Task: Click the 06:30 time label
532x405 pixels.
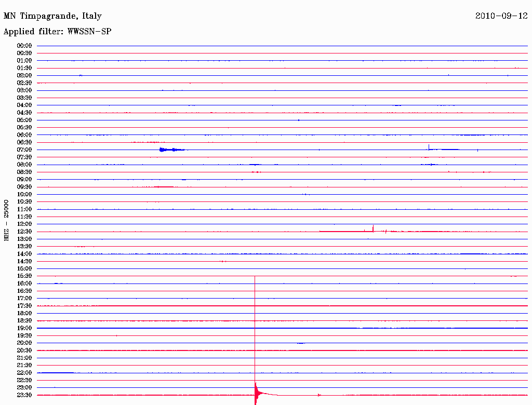Action: 24,142
